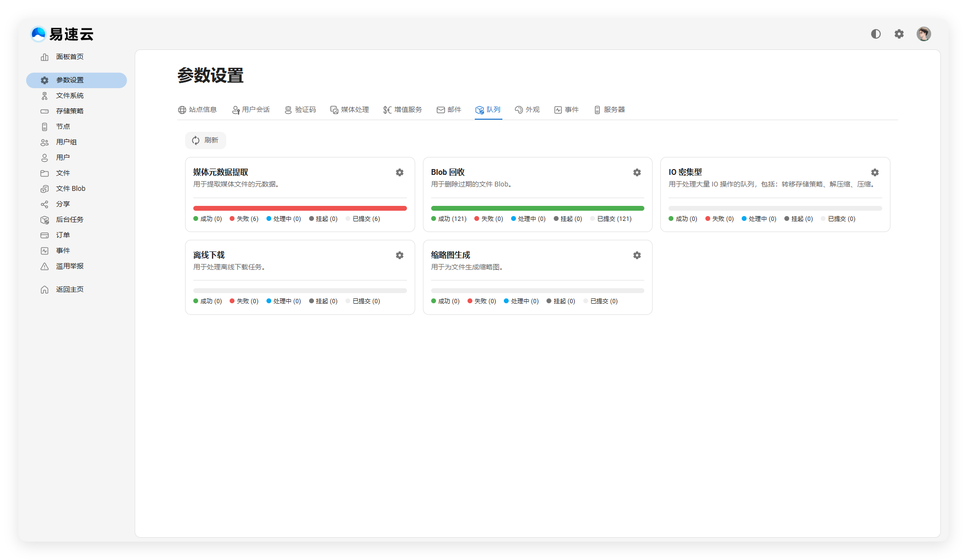Image resolution: width=967 pixels, height=560 pixels.
Task: Open the user avatar menu
Action: tap(923, 34)
